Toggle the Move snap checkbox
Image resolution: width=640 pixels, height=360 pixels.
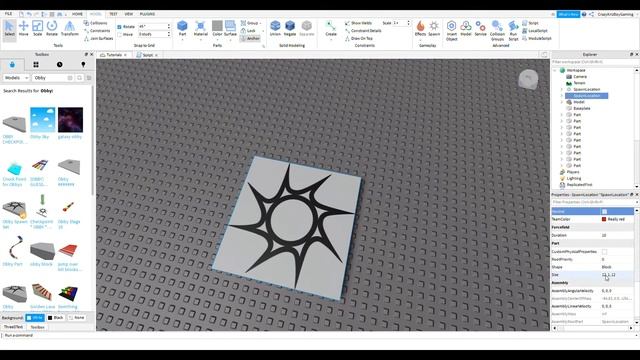[x=120, y=35]
